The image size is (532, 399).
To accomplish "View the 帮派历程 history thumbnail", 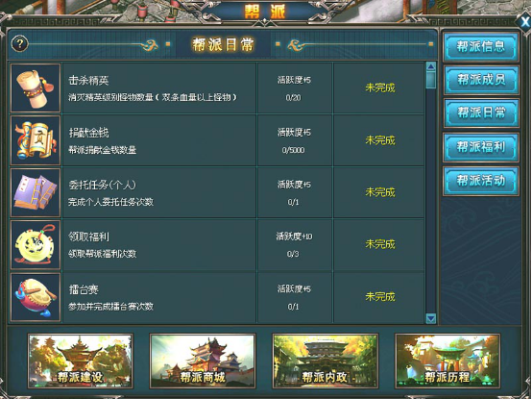I will (x=447, y=361).
